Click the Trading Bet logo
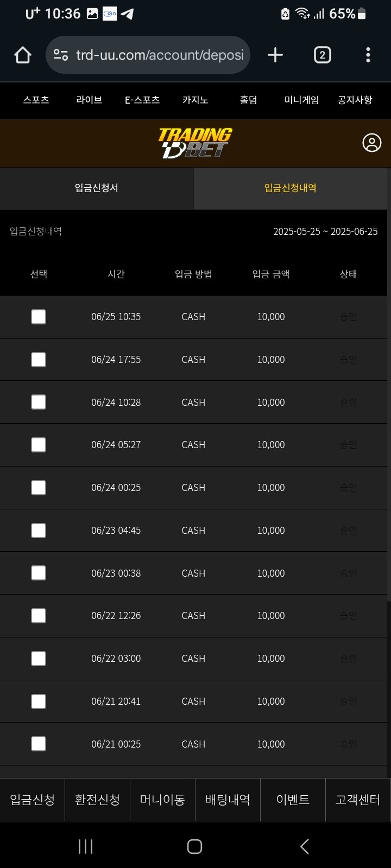391x868 pixels. coord(195,143)
